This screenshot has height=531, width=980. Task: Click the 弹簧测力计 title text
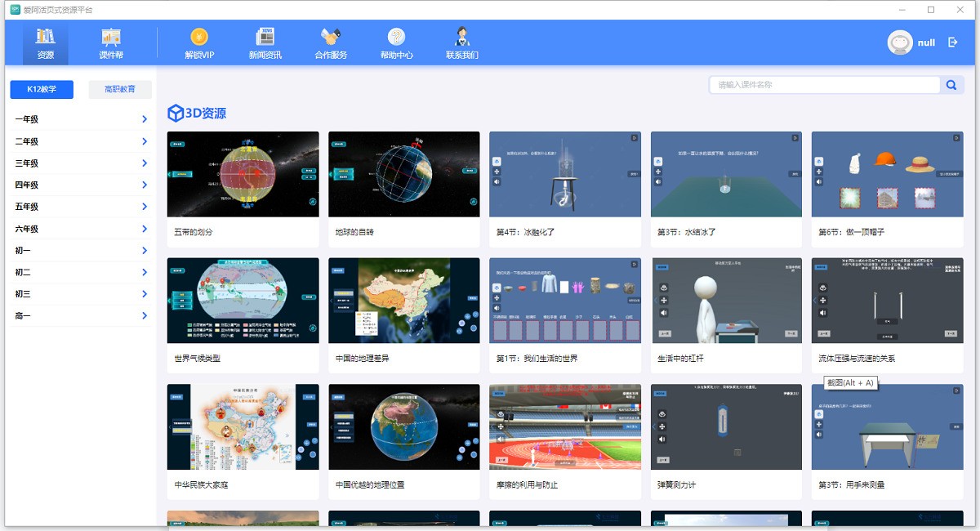[x=676, y=485]
